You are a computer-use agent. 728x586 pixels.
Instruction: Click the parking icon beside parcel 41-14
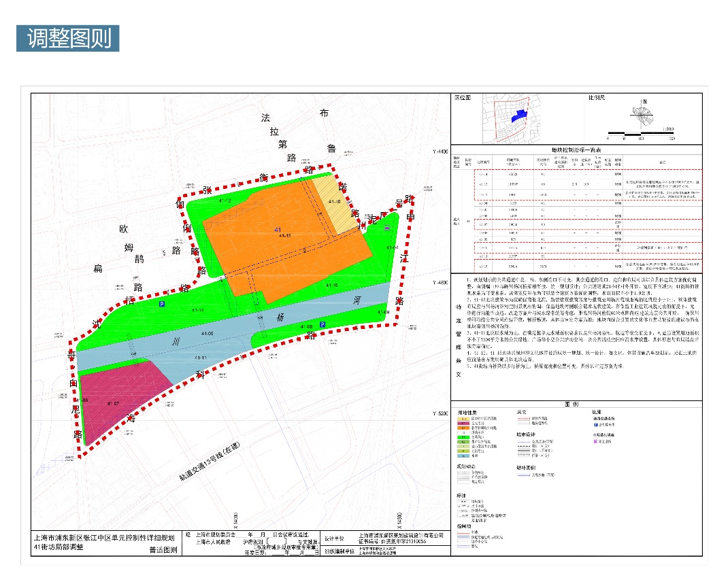tap(161, 304)
